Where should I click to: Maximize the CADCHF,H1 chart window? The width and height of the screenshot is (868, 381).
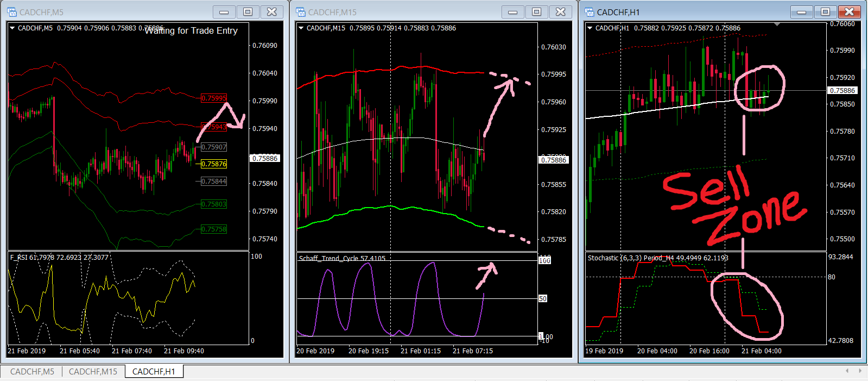825,12
